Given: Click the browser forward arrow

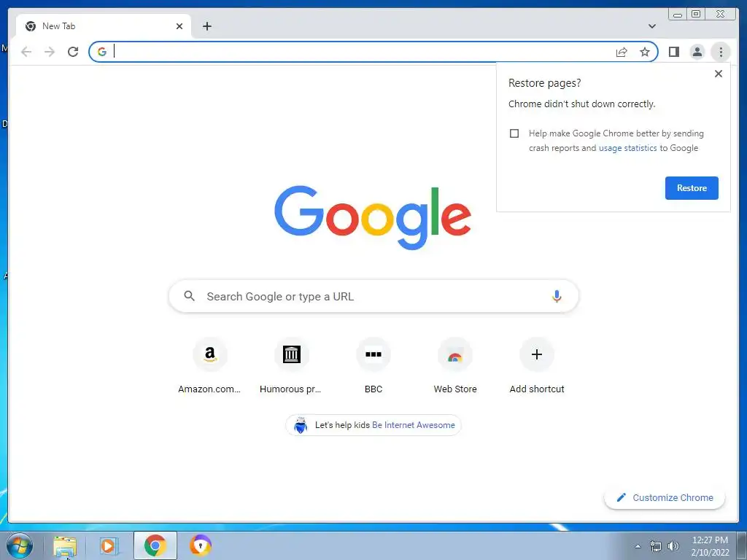Looking at the screenshot, I should 50,52.
